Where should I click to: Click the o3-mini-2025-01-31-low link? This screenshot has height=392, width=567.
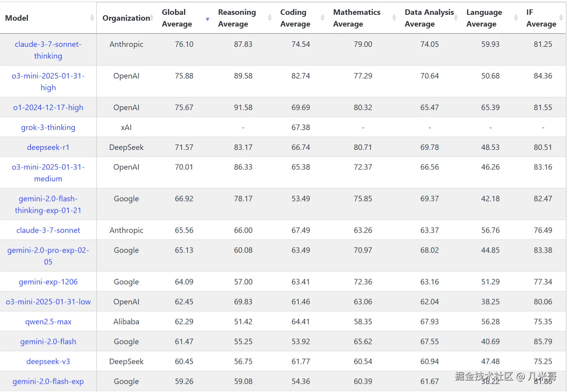point(48,302)
